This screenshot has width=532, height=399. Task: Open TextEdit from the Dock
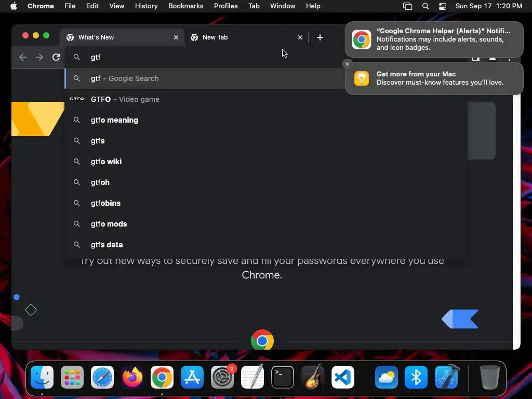click(x=252, y=377)
